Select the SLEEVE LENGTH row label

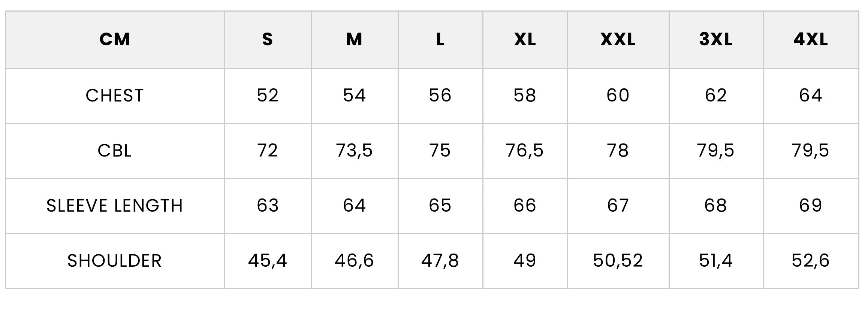point(115,206)
